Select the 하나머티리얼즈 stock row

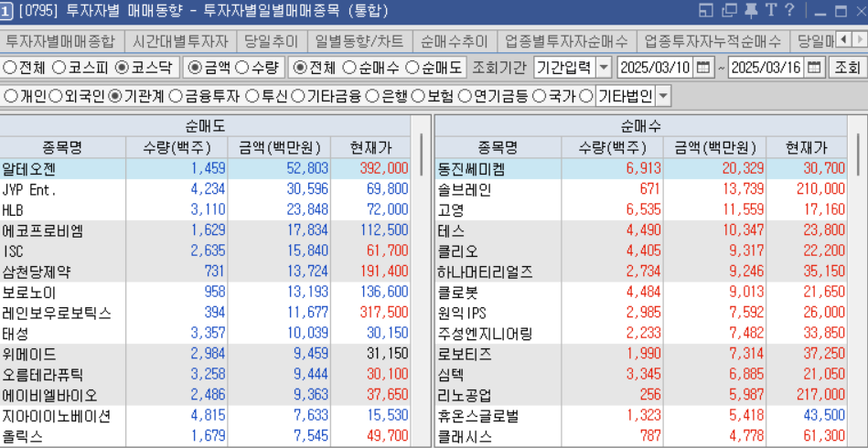(x=641, y=272)
